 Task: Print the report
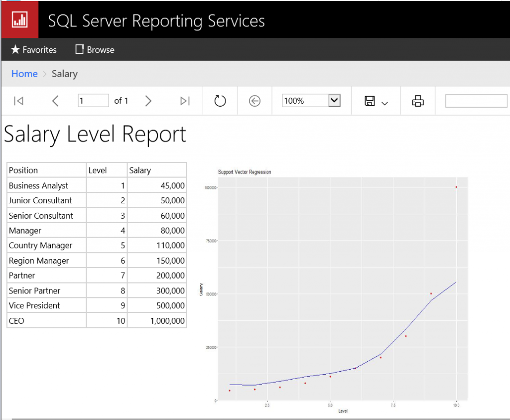418,101
